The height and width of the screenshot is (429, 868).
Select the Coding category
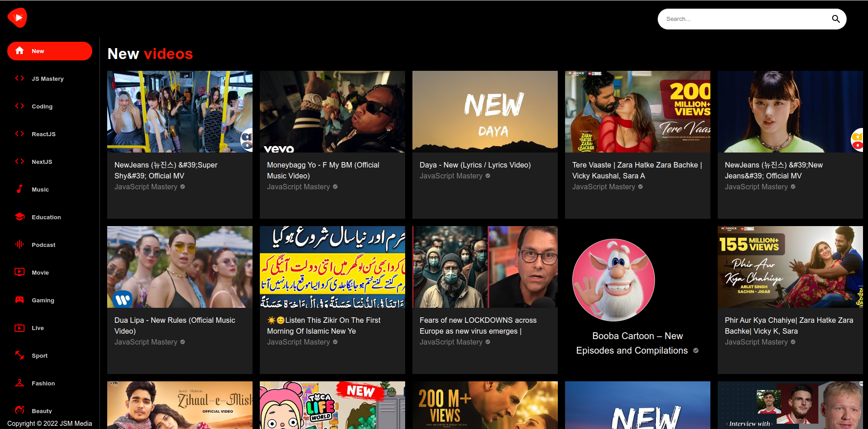(x=50, y=106)
